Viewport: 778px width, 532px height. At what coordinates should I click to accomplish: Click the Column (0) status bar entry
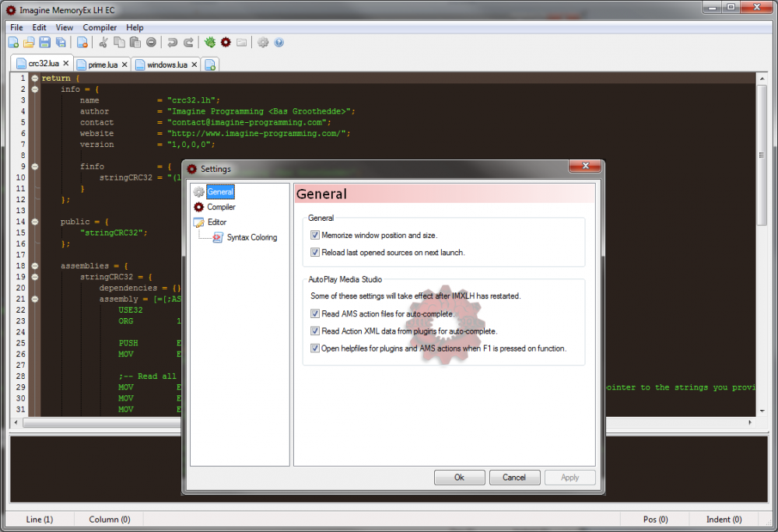pyautogui.click(x=110, y=519)
